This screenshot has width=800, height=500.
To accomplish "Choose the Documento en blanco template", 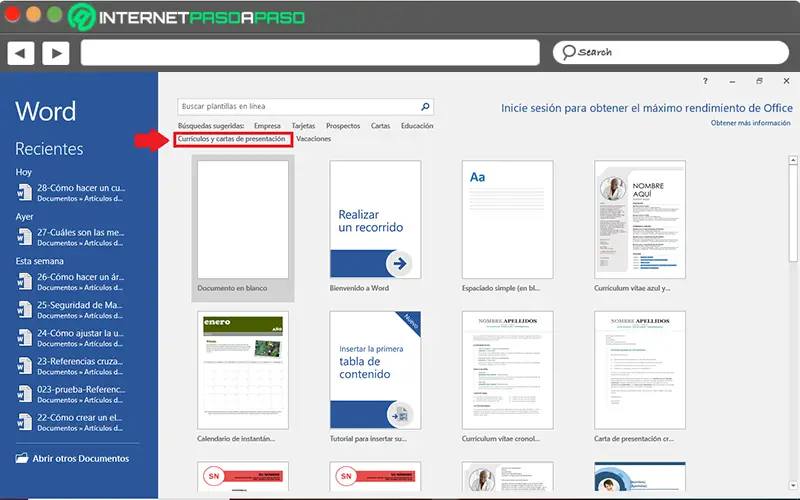I will [243, 228].
